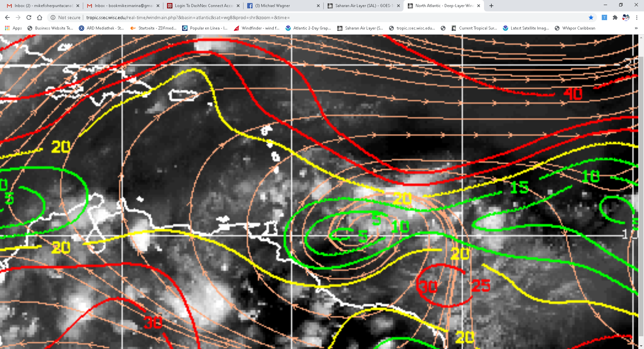The height and width of the screenshot is (349, 644).
Task: Expand hidden bookmarks overflow chevron
Action: (x=636, y=28)
